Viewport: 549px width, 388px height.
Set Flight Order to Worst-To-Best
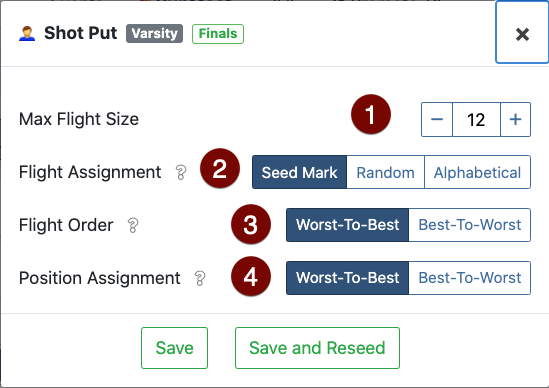pyautogui.click(x=347, y=225)
